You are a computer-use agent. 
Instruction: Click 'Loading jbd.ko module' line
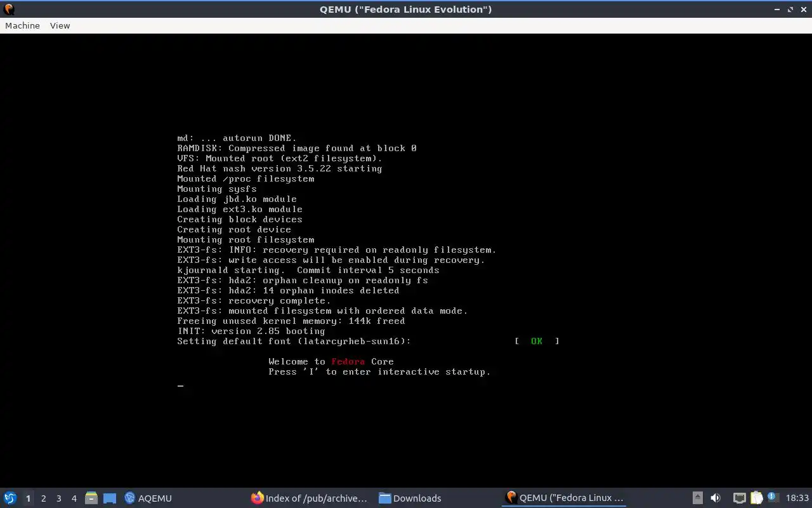(x=237, y=199)
